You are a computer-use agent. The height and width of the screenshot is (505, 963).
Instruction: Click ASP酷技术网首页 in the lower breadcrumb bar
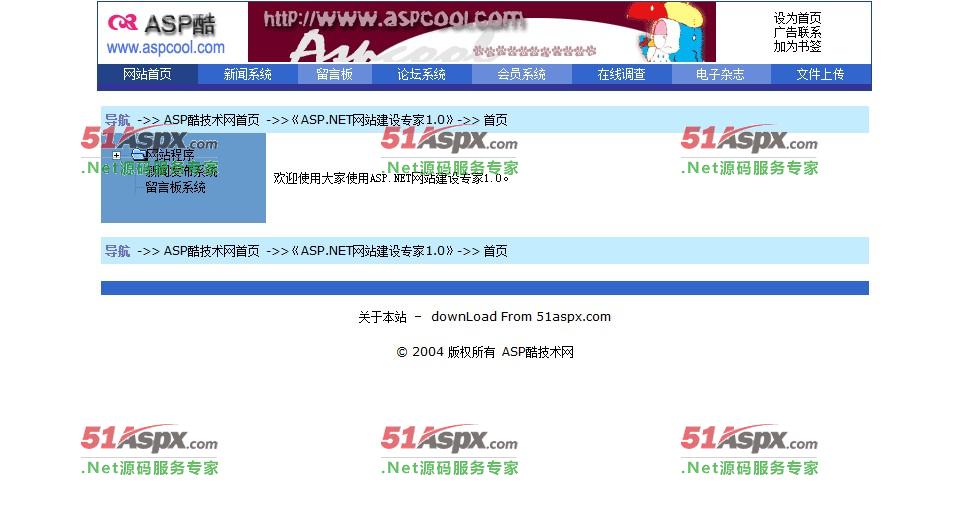pyautogui.click(x=211, y=251)
